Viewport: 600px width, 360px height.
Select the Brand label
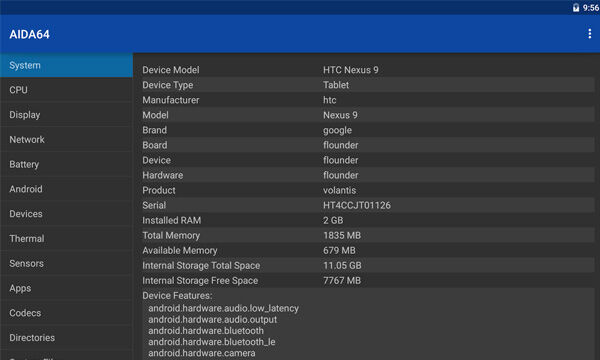(155, 130)
